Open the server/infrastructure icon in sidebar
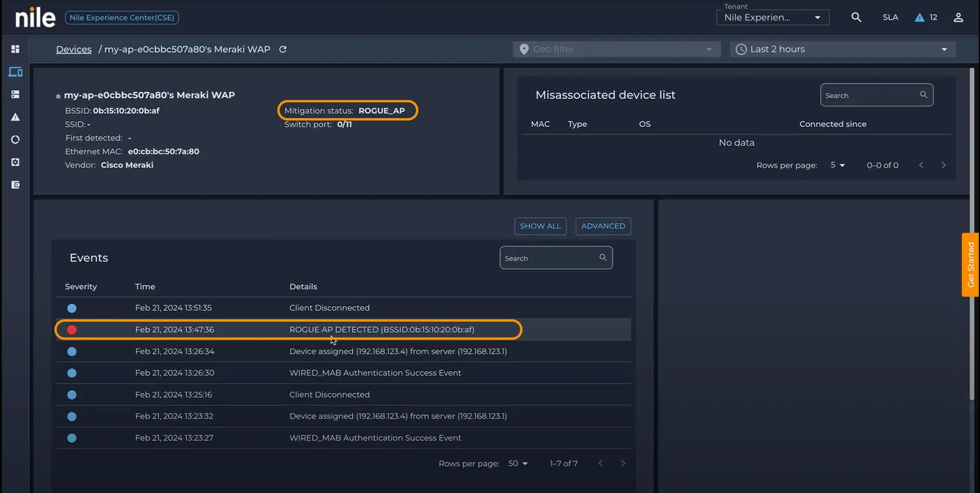 (x=15, y=94)
